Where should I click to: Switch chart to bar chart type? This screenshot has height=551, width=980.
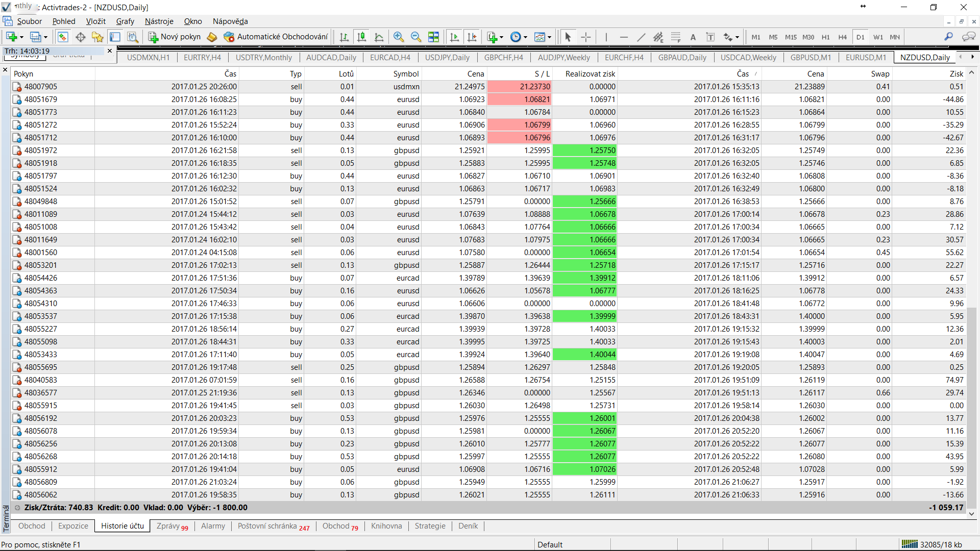pyautogui.click(x=344, y=37)
